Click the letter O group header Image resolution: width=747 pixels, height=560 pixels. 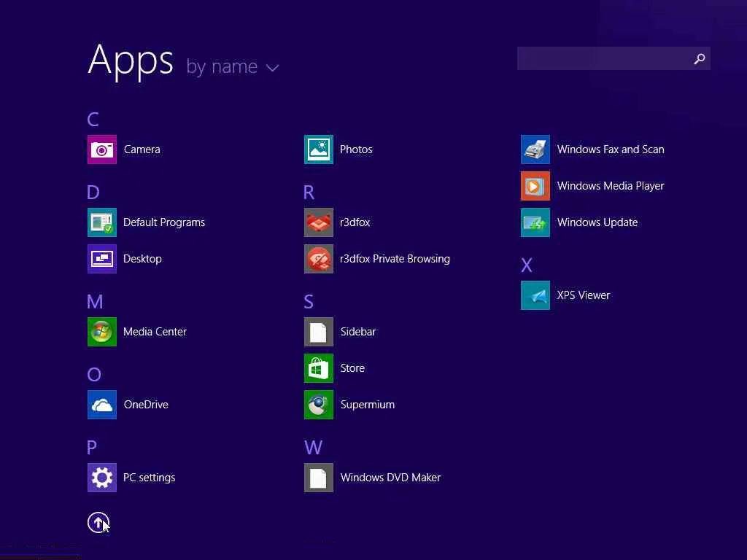click(94, 374)
